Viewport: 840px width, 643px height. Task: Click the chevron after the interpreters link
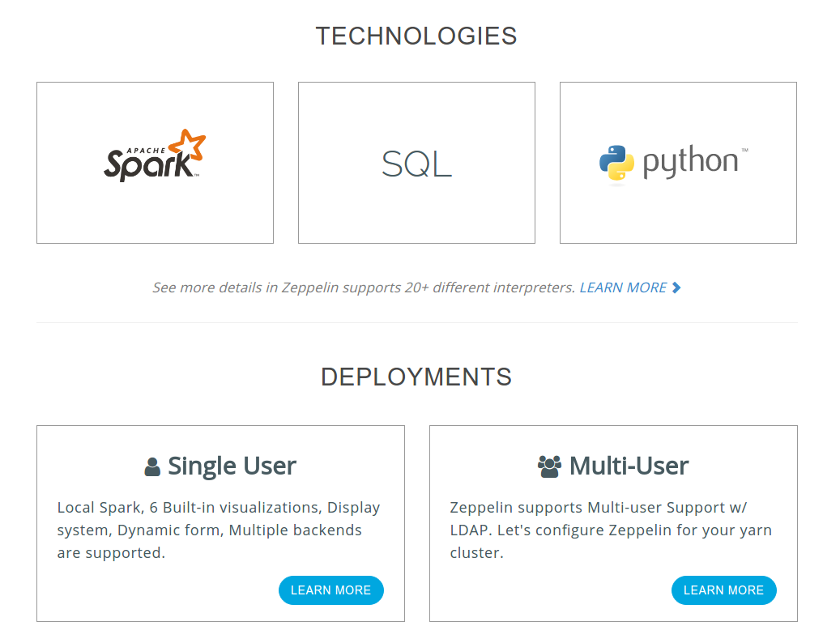(676, 287)
